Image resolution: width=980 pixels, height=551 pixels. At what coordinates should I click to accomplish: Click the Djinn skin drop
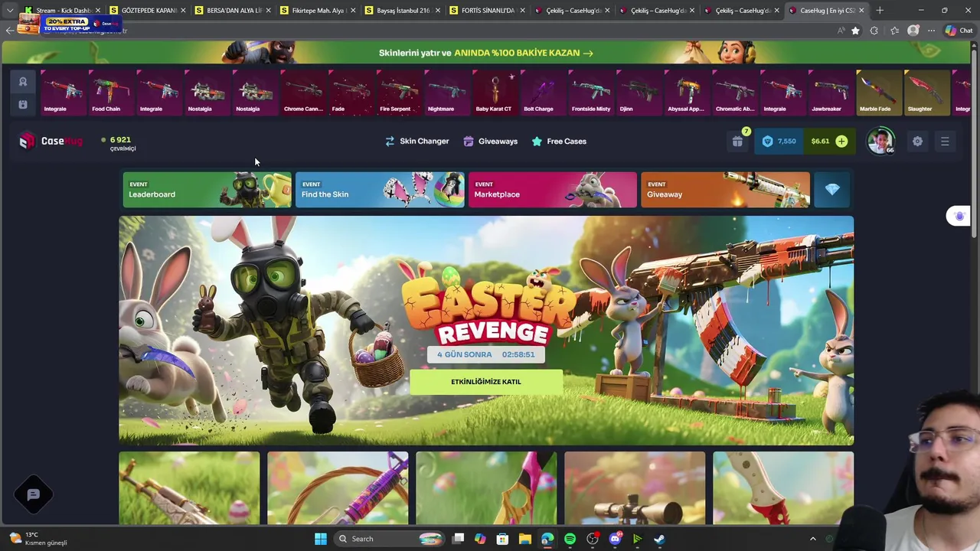(639, 92)
